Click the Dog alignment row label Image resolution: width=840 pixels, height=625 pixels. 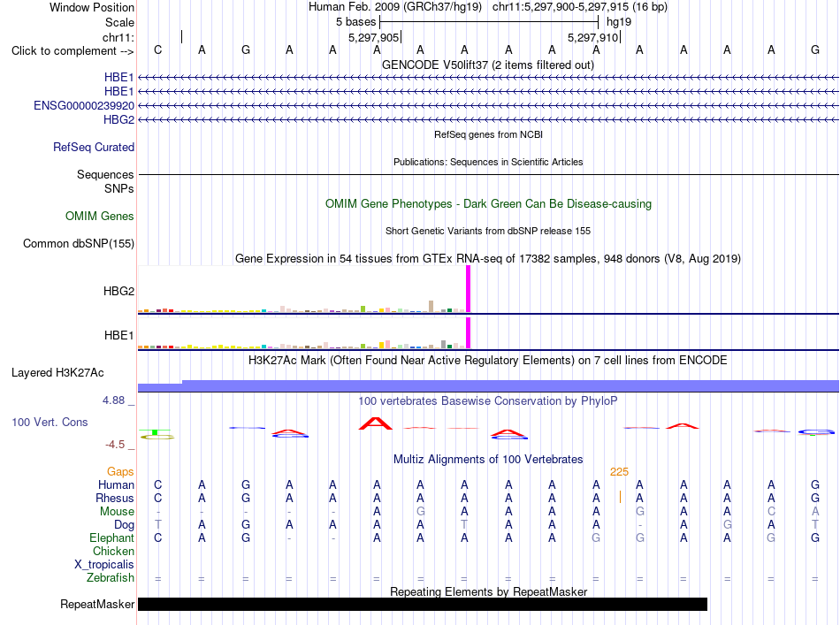click(x=124, y=525)
